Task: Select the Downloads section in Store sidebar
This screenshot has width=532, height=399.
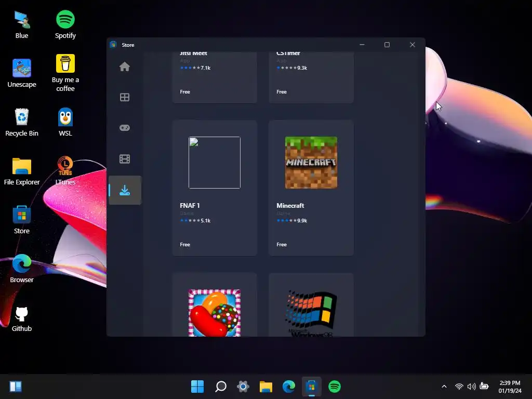Action: (125, 190)
